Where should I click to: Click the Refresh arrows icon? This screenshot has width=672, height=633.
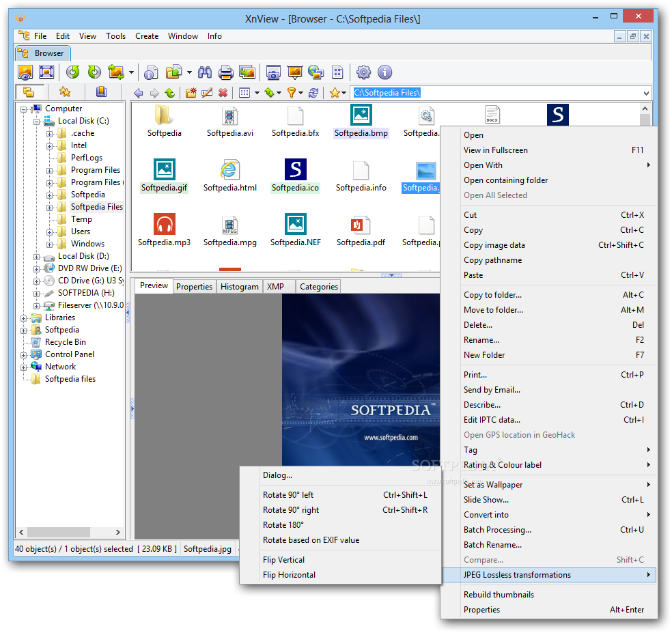point(313,93)
